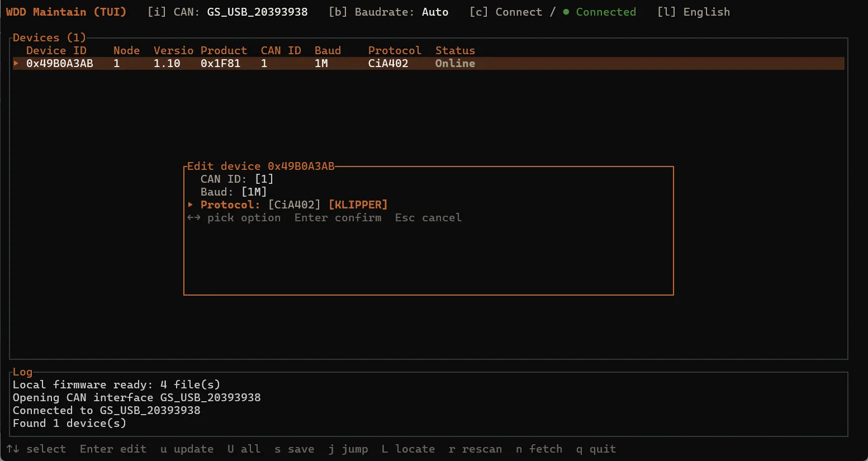Click the L locate shortcut in footer
The width and height of the screenshot is (868, 461).
tap(408, 449)
